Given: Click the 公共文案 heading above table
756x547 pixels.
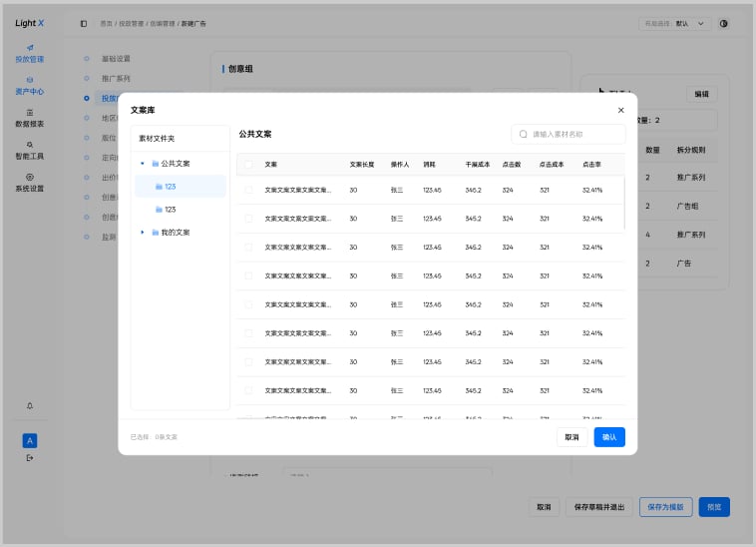Looking at the screenshot, I should (x=255, y=134).
